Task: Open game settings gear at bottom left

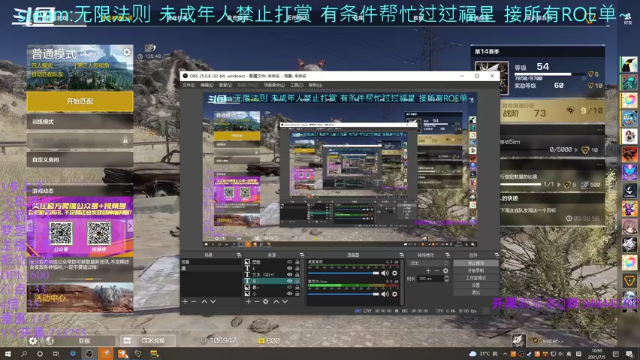Action: [33, 340]
